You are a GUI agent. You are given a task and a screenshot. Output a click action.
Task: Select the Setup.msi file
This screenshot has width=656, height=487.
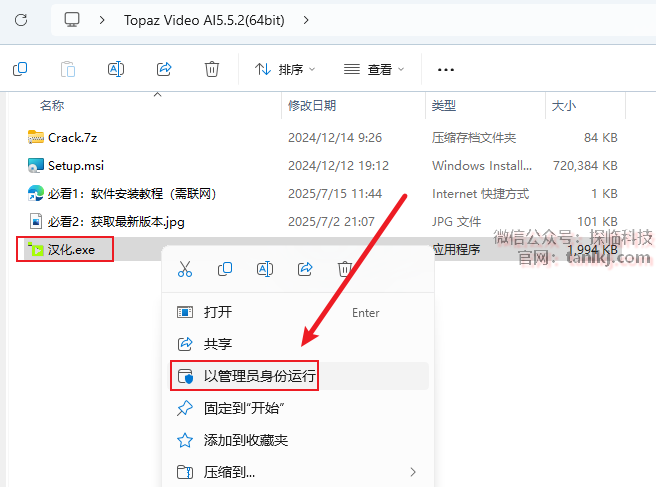76,166
